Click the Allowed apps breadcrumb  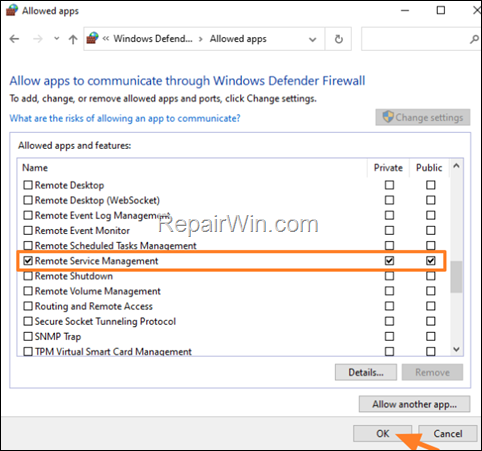tap(238, 39)
